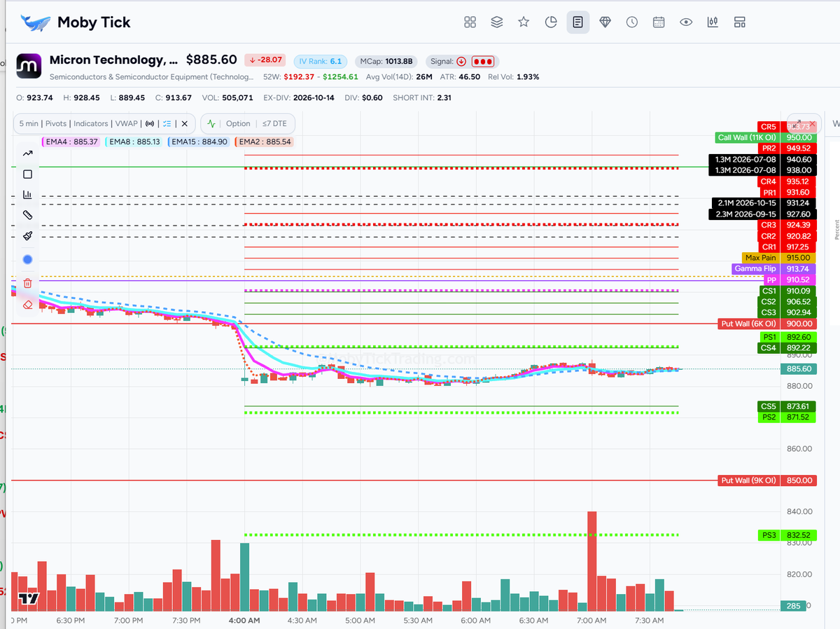Click the Max Pain 915.00 label
840x629 pixels.
pos(779,258)
